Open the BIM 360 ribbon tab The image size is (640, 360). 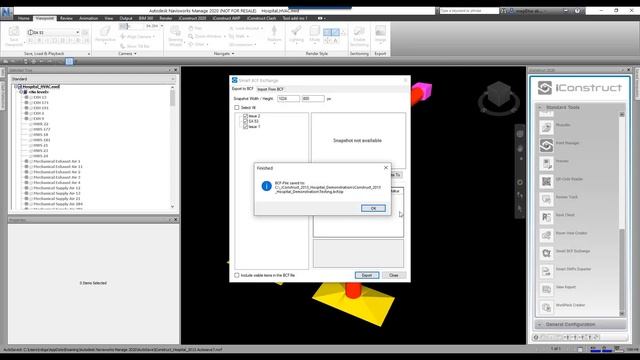[x=146, y=18]
